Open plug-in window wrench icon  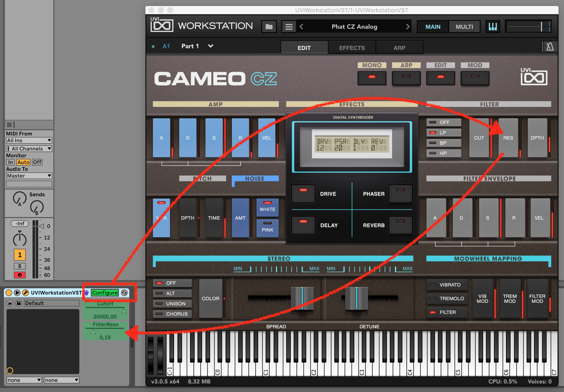pyautogui.click(x=25, y=293)
